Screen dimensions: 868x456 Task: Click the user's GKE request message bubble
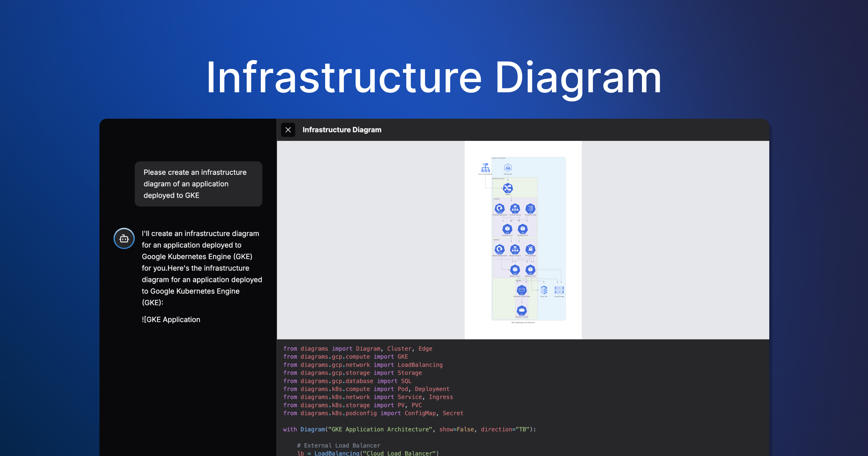point(198,184)
